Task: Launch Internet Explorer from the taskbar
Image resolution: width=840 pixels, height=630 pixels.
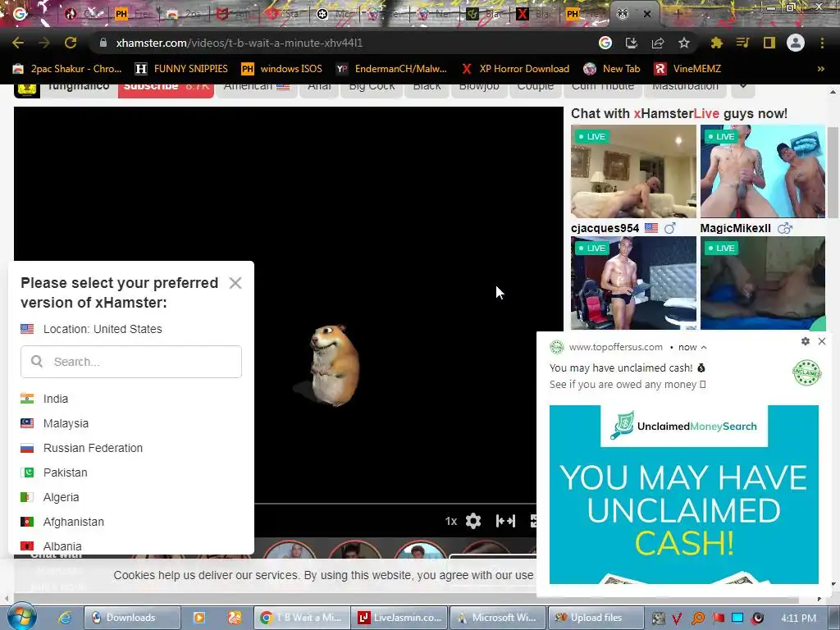Action: 65,618
